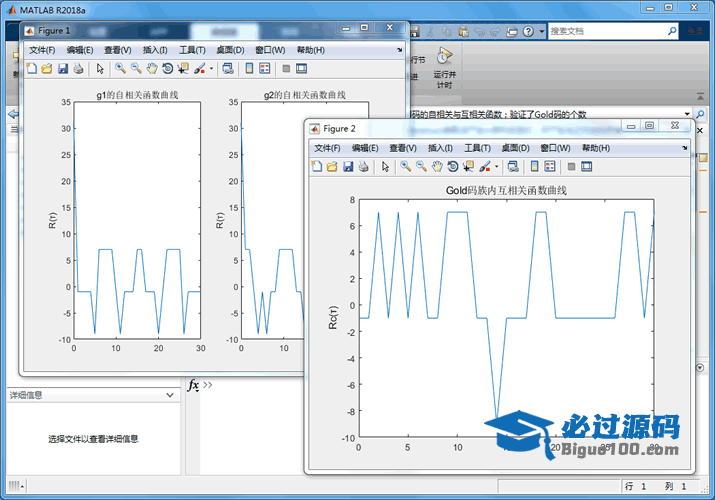Open Brush tool color dropdown arrow in Figure 1
Image resolution: width=715 pixels, height=500 pixels.
[x=211, y=69]
